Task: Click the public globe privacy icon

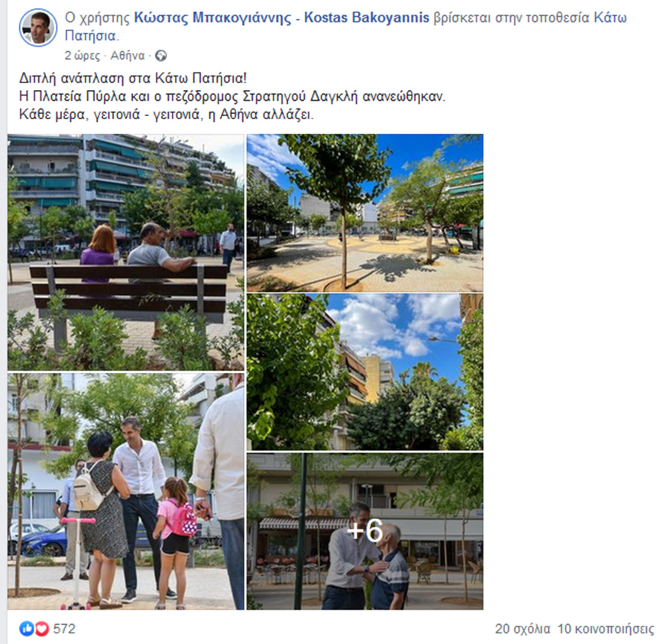Action: point(160,56)
